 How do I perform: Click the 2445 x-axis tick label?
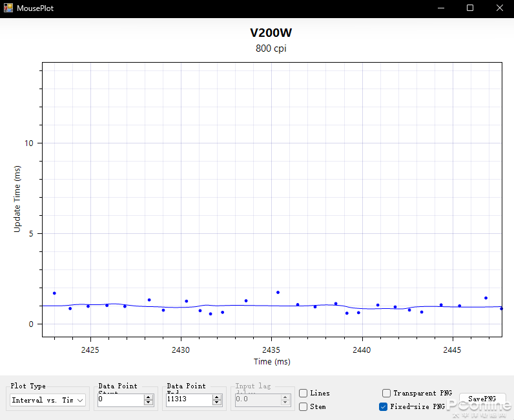point(452,350)
